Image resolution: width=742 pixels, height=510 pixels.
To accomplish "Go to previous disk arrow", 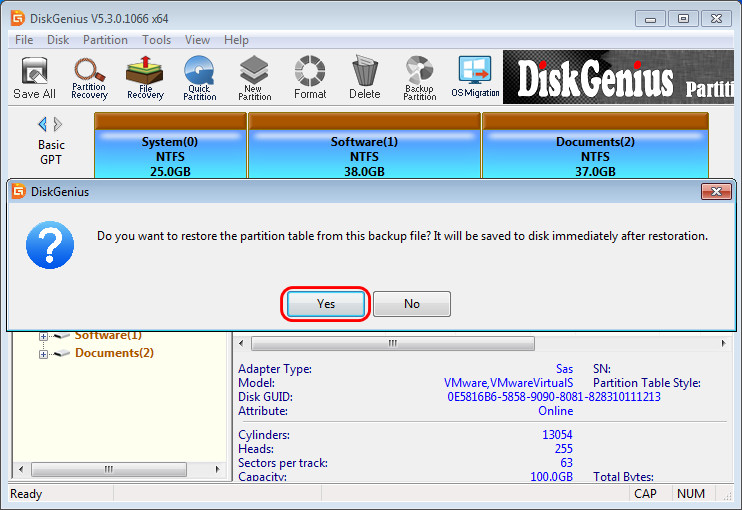I will coord(42,124).
